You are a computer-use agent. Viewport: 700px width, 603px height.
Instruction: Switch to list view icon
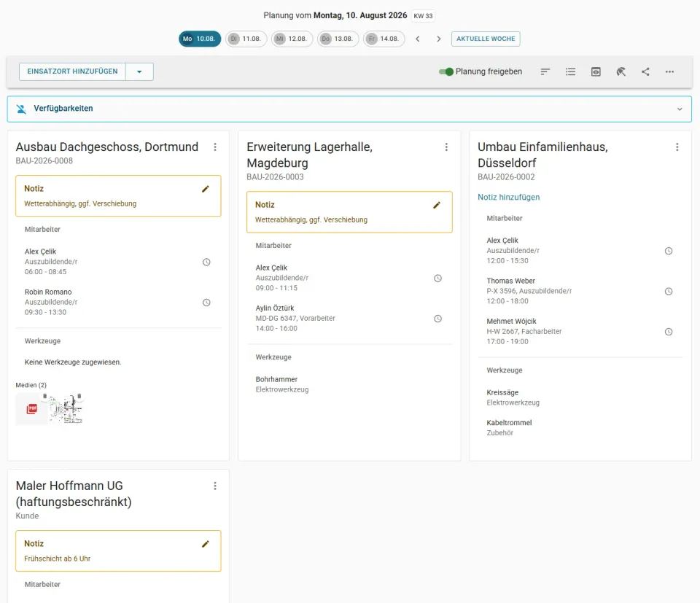(x=570, y=71)
